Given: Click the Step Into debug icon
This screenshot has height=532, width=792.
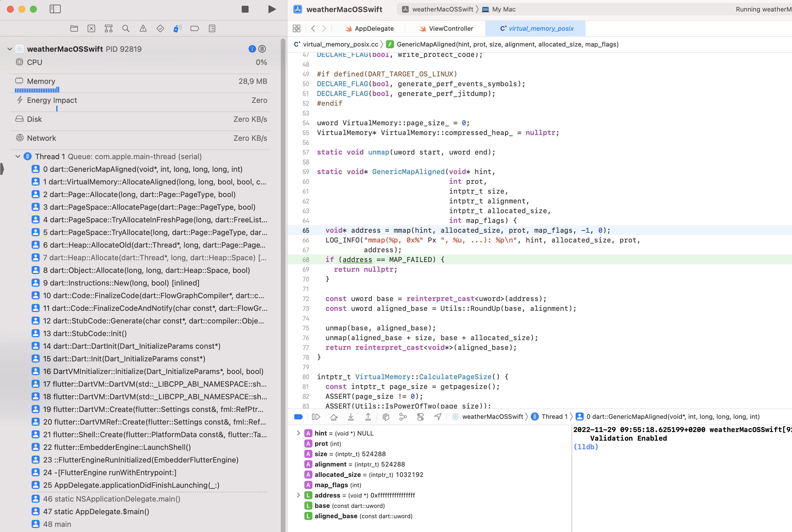Looking at the screenshot, I should (351, 417).
